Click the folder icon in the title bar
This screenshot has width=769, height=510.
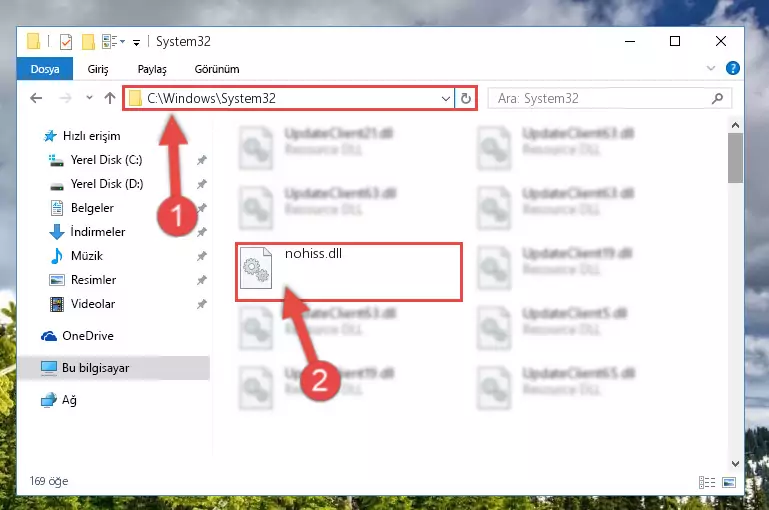(x=33, y=41)
